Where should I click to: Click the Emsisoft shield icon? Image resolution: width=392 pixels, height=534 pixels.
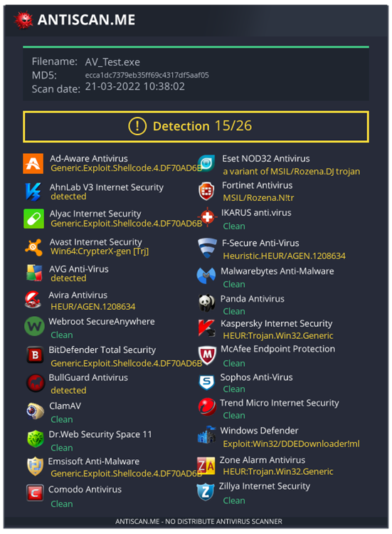point(35,466)
